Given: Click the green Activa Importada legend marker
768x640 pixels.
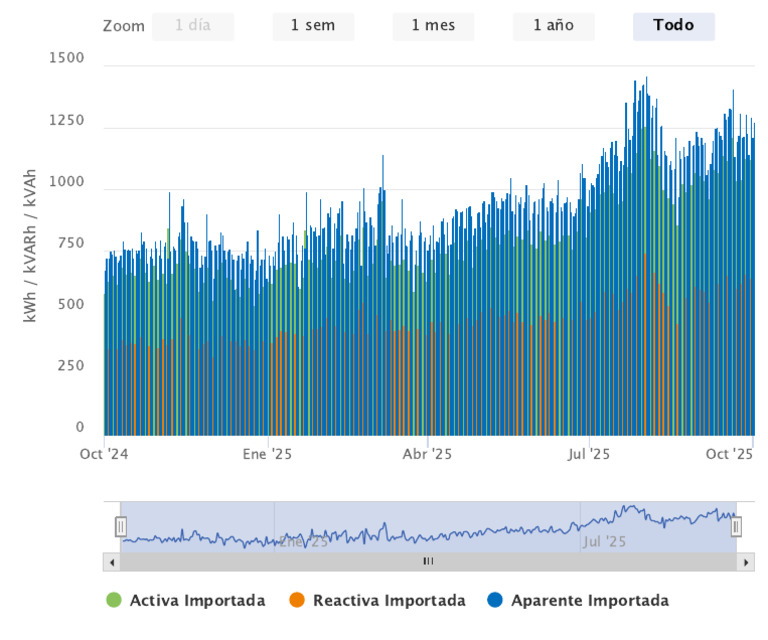Looking at the screenshot, I should (x=114, y=600).
